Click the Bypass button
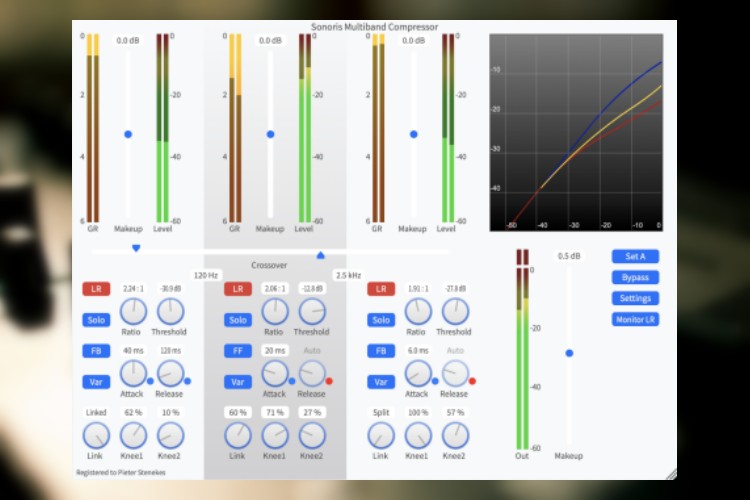This screenshot has width=750, height=500. point(635,278)
